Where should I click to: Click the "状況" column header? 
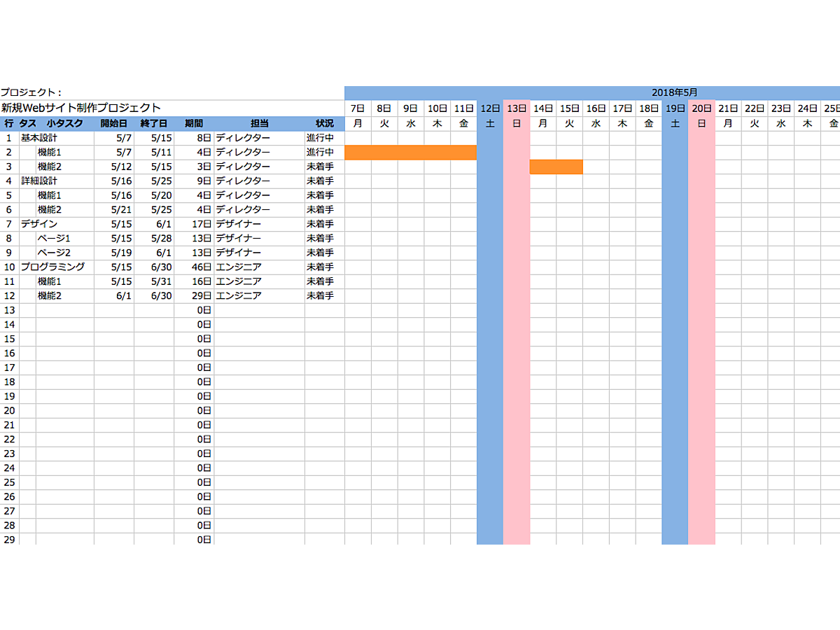[x=324, y=124]
